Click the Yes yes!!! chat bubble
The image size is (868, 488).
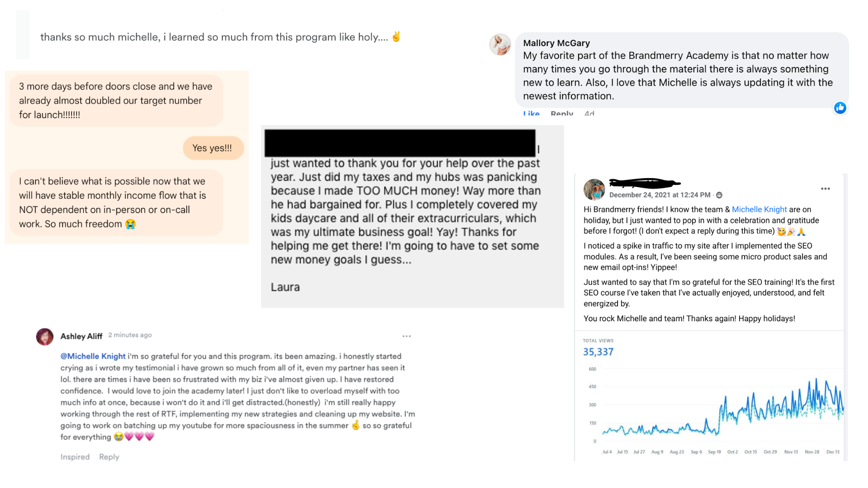[213, 148]
